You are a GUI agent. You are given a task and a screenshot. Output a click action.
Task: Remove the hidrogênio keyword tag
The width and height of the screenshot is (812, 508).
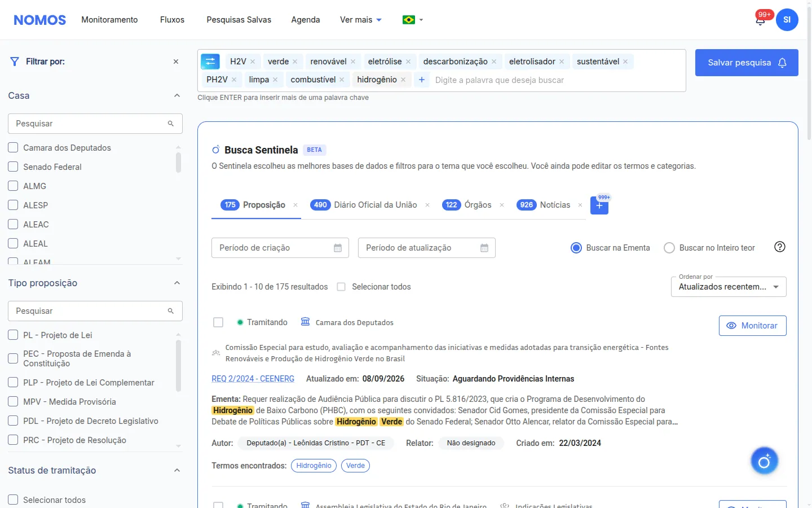click(403, 80)
